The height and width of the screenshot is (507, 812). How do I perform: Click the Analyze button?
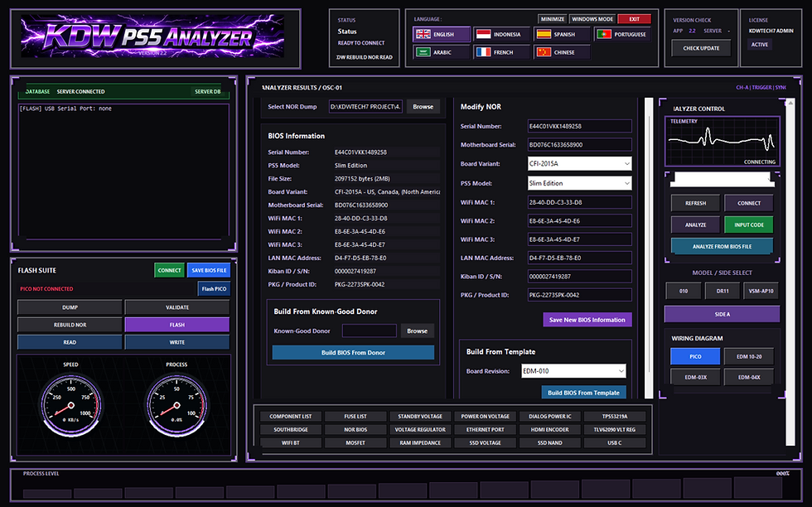pos(695,225)
